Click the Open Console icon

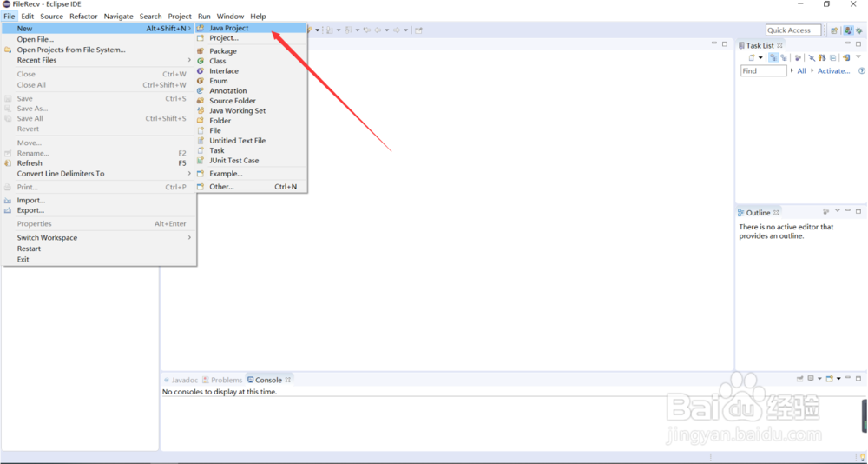tap(829, 379)
